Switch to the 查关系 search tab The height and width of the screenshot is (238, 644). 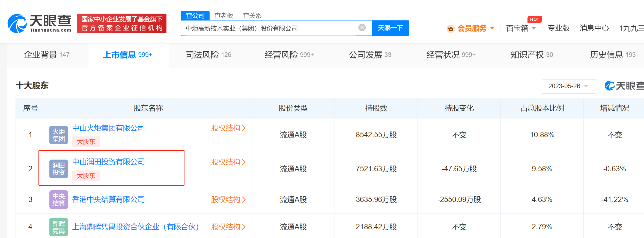(252, 16)
